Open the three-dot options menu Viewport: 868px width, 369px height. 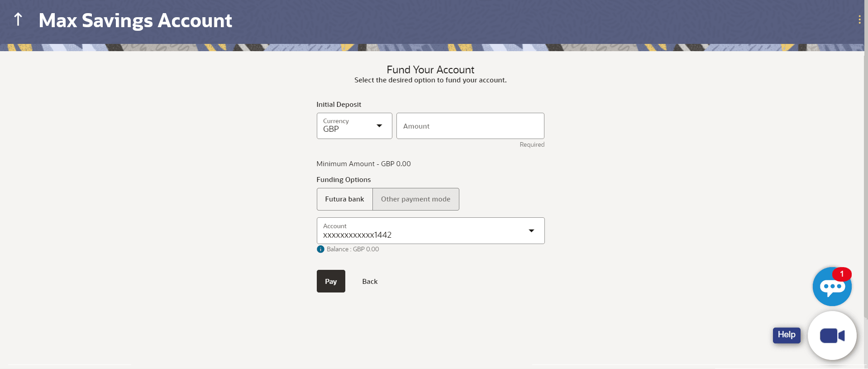click(859, 19)
